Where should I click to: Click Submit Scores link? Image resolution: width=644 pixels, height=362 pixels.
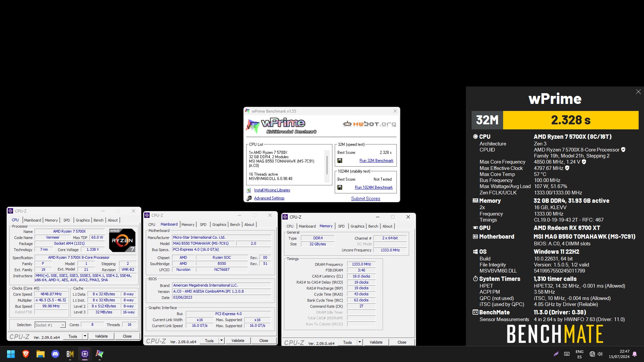pyautogui.click(x=366, y=199)
